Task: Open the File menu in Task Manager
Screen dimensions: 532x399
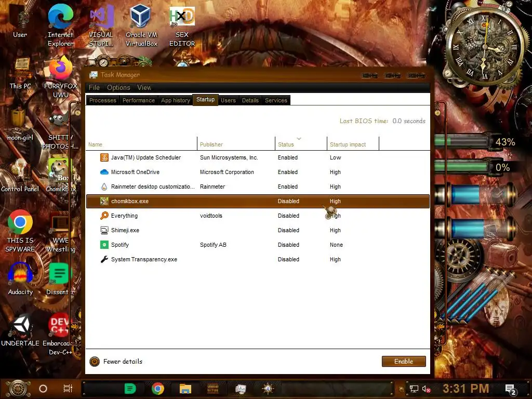Action: pos(94,87)
